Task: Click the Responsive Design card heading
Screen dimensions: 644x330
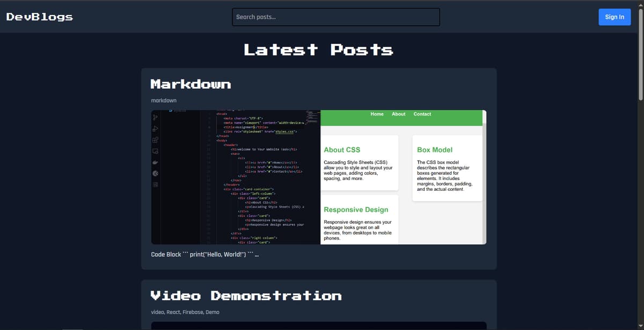Action: [x=356, y=210]
